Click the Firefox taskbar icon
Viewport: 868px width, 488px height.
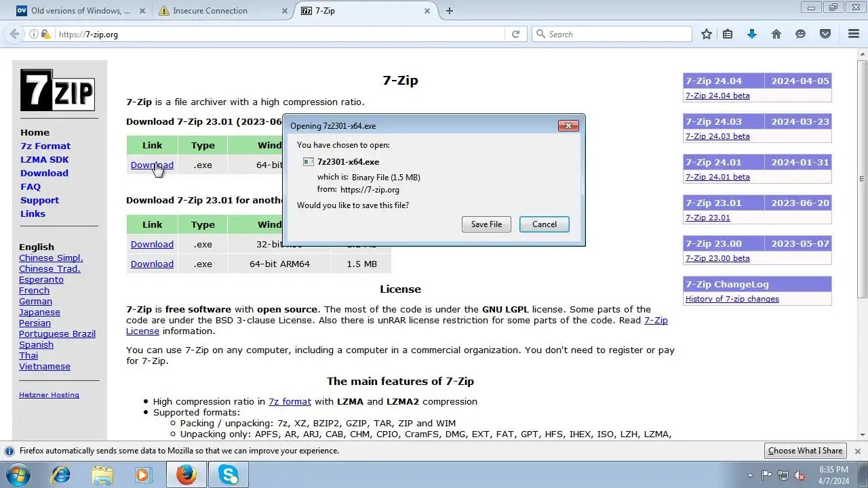(x=186, y=475)
